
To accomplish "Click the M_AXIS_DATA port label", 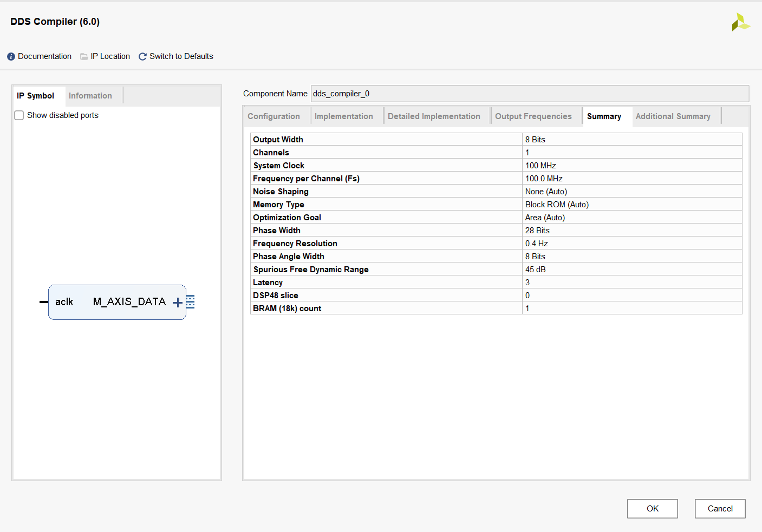I will [x=129, y=302].
